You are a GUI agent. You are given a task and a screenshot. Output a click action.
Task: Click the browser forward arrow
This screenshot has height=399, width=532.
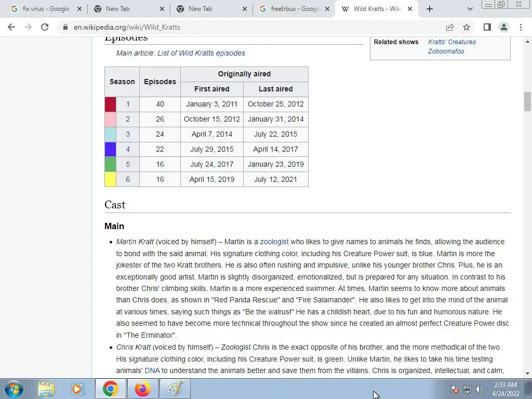(28, 27)
